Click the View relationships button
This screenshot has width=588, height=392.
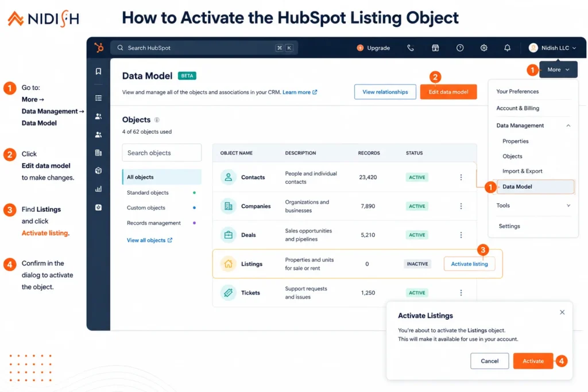[x=385, y=92]
